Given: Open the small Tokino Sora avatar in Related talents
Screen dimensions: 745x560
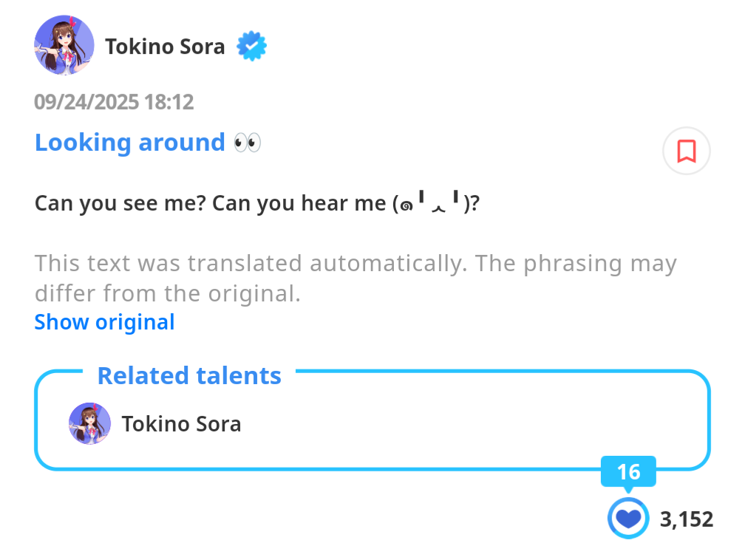Looking at the screenshot, I should (x=89, y=423).
